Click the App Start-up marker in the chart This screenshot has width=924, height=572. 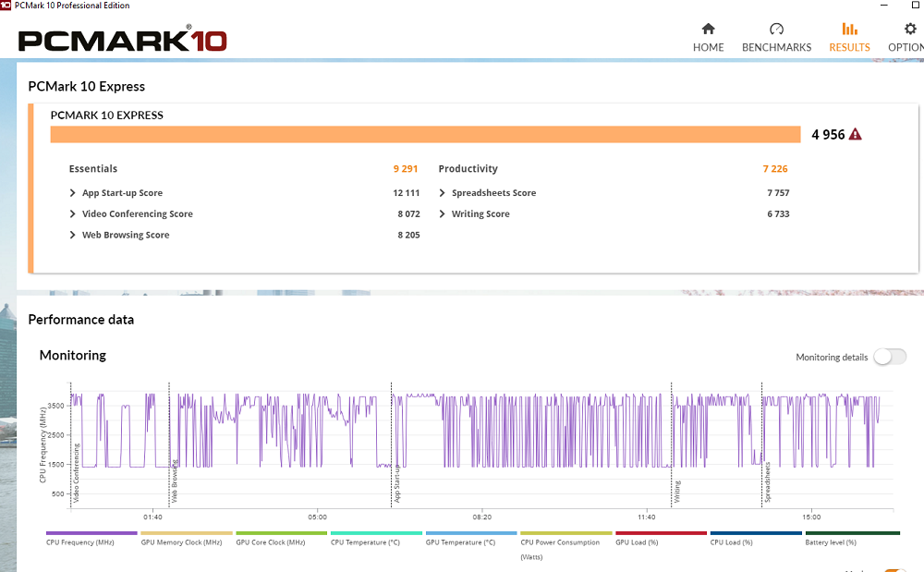point(396,483)
